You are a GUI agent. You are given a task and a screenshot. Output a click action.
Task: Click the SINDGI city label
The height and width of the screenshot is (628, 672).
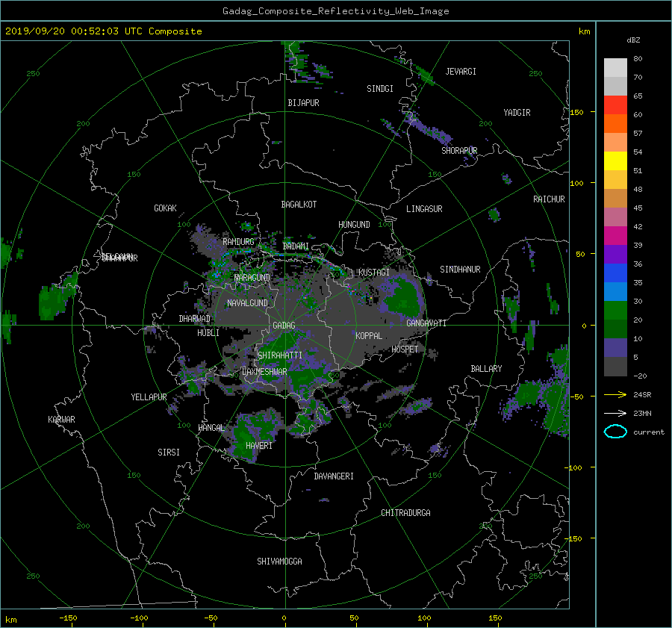pyautogui.click(x=380, y=89)
